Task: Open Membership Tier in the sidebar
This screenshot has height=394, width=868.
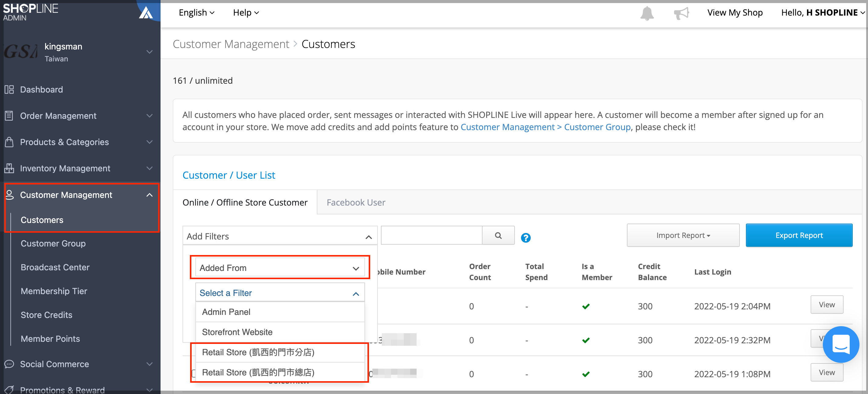Action: [54, 291]
